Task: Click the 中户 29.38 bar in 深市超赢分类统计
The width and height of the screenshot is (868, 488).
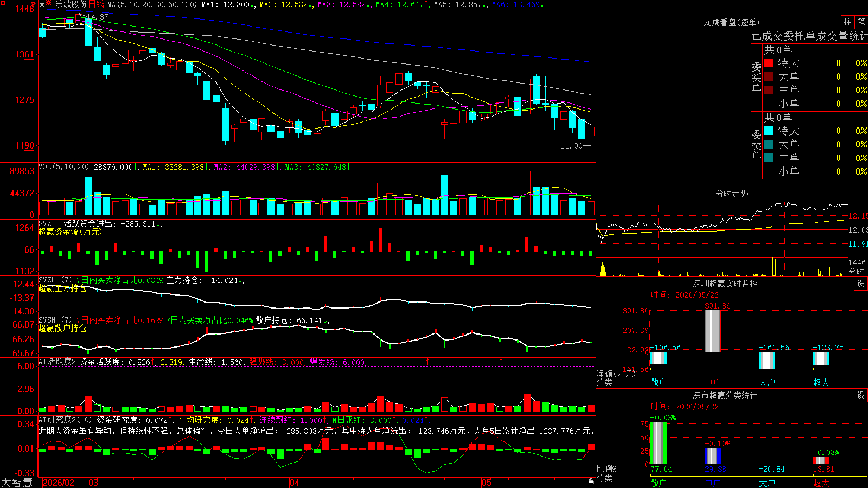Action: tap(713, 456)
